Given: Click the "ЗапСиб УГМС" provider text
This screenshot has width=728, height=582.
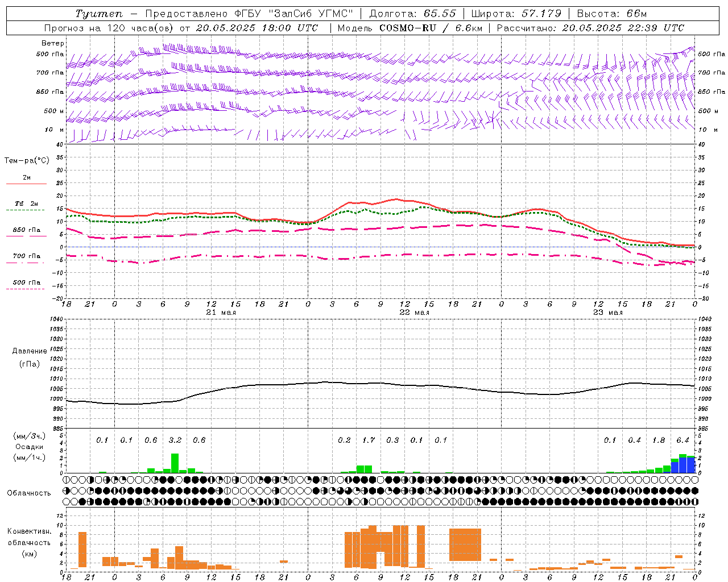Looking at the screenshot, I should (311, 14).
